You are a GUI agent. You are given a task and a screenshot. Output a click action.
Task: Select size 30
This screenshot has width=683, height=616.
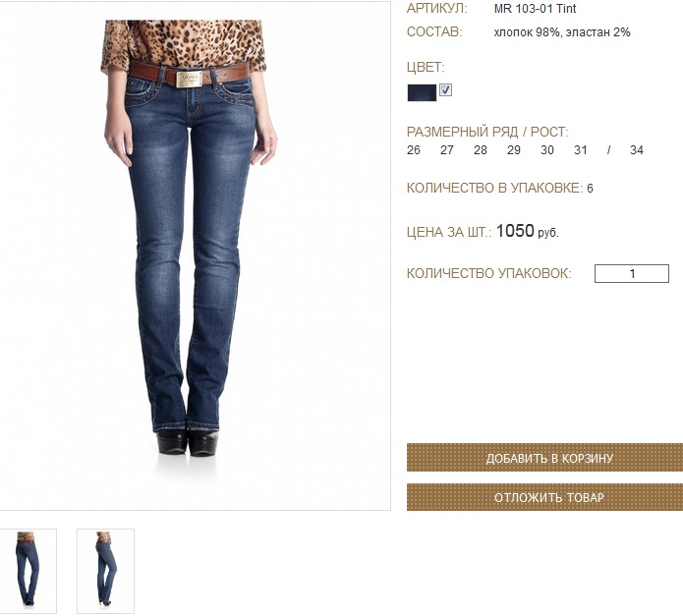coord(547,150)
